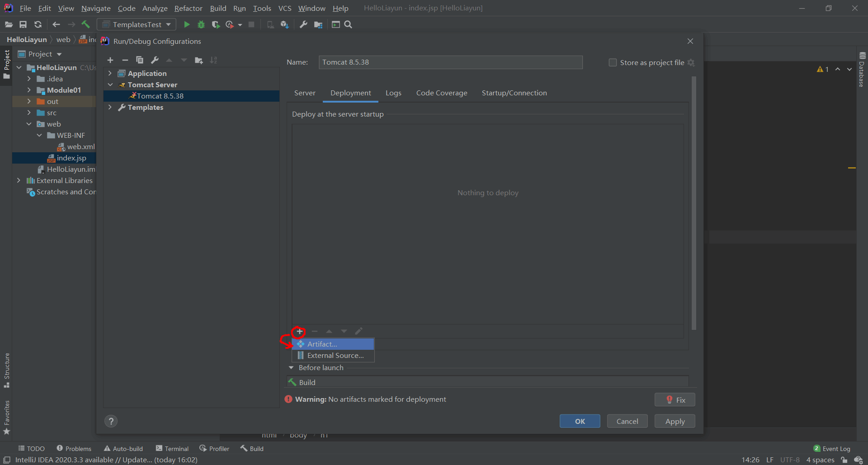Select web.xml in project tree
Image resolution: width=868 pixels, height=465 pixels.
[76, 146]
